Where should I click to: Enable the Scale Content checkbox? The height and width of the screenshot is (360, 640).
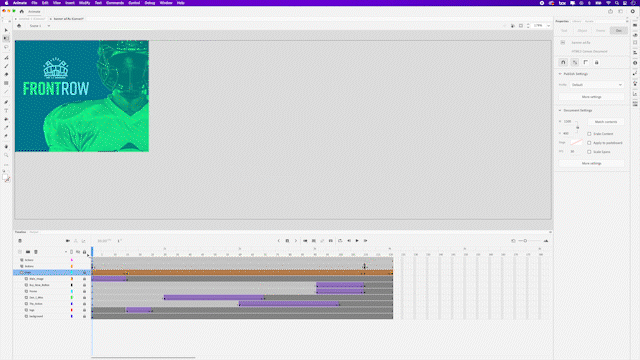tap(589, 134)
